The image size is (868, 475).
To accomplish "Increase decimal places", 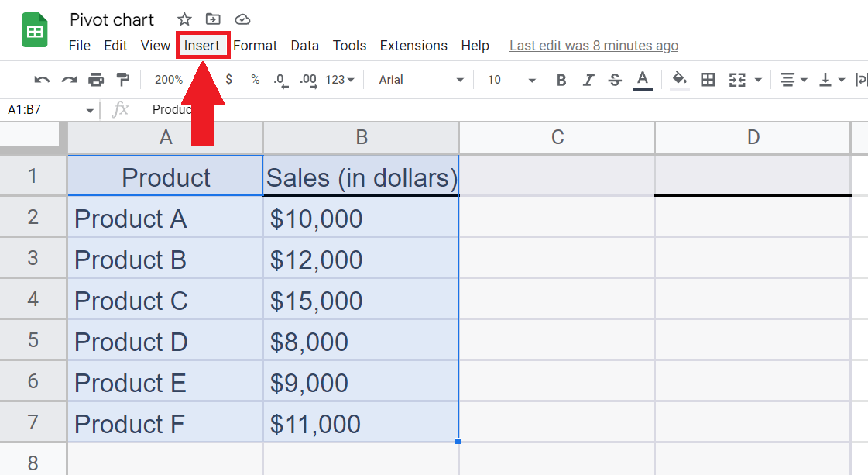I will (308, 81).
